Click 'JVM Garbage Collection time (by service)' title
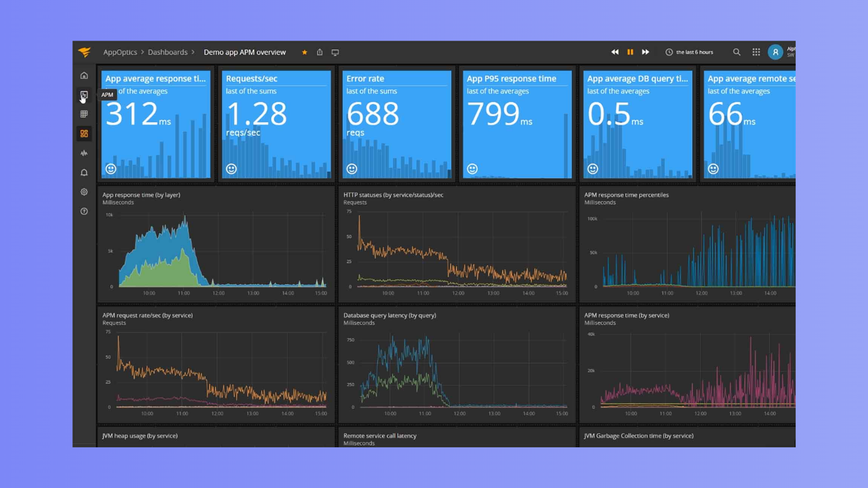The image size is (868, 488). click(638, 436)
